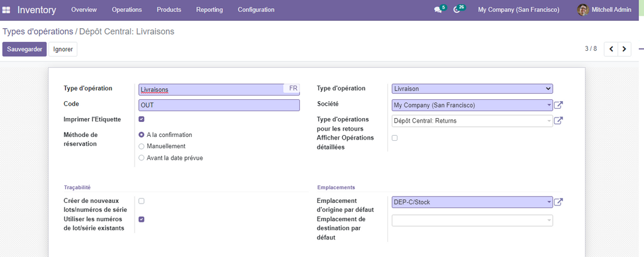The height and width of the screenshot is (257, 644).
Task: Select the Manuellement reservation method
Action: coord(142,146)
